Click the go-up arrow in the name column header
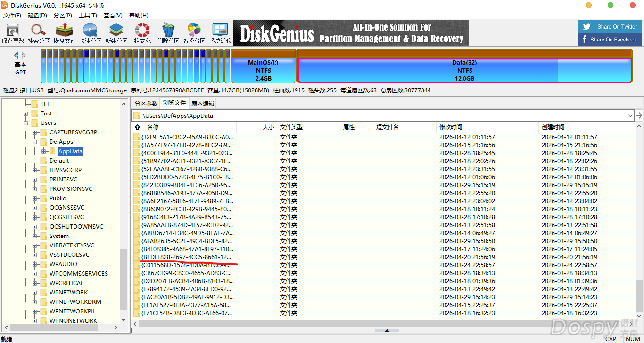644x343 pixels. coord(137,127)
